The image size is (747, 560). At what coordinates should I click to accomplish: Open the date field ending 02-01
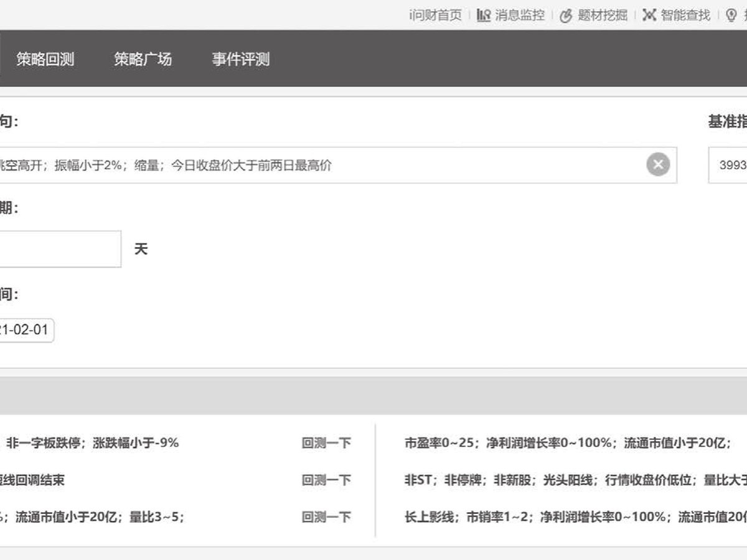[27, 330]
